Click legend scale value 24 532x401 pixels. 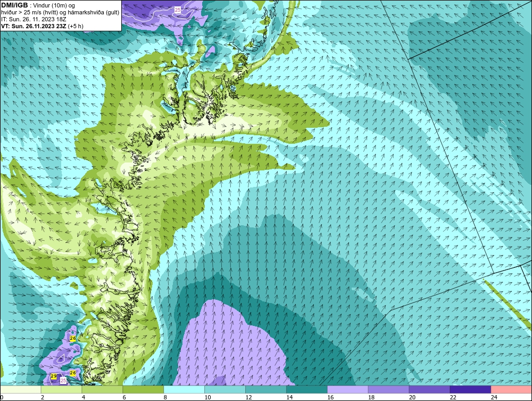494,397
